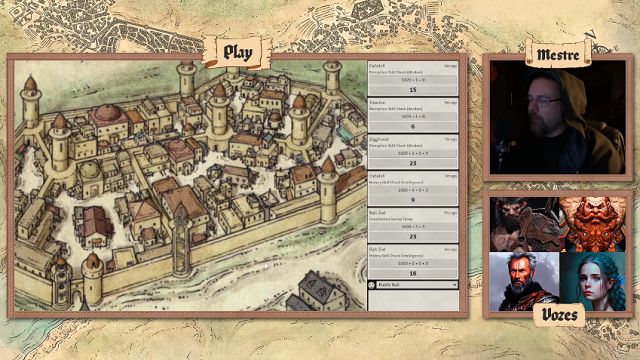The image size is (640, 360).
Task: Click ZigFrost's Perception check total of 23
Action: pyautogui.click(x=413, y=163)
